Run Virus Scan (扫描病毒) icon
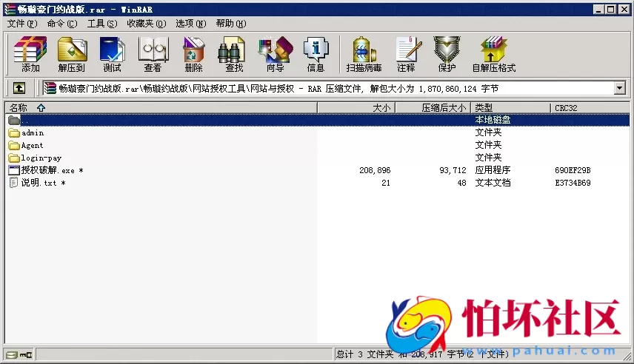This screenshot has width=634, height=364. point(364,54)
